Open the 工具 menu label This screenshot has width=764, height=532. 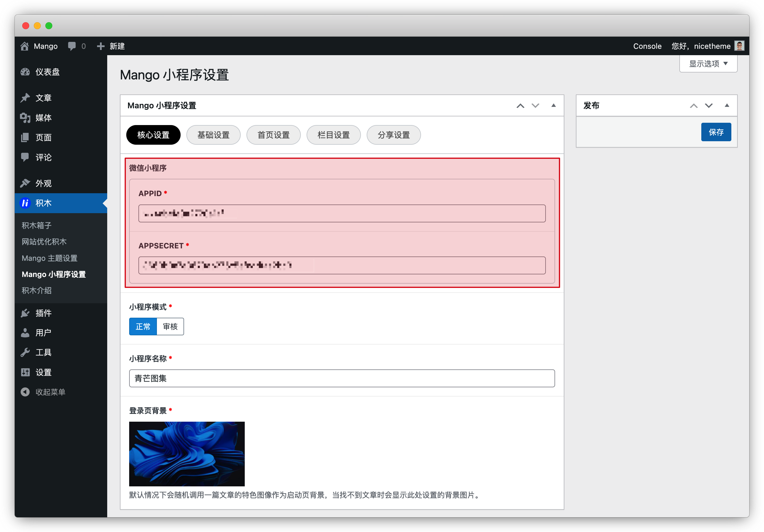[44, 352]
